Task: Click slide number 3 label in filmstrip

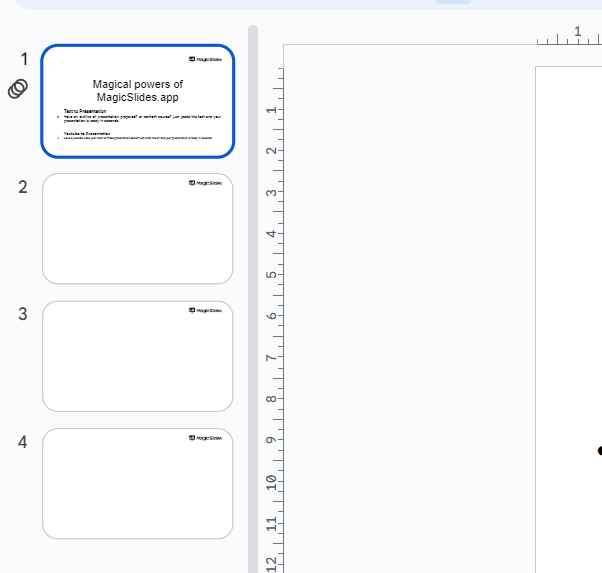Action: [23, 314]
